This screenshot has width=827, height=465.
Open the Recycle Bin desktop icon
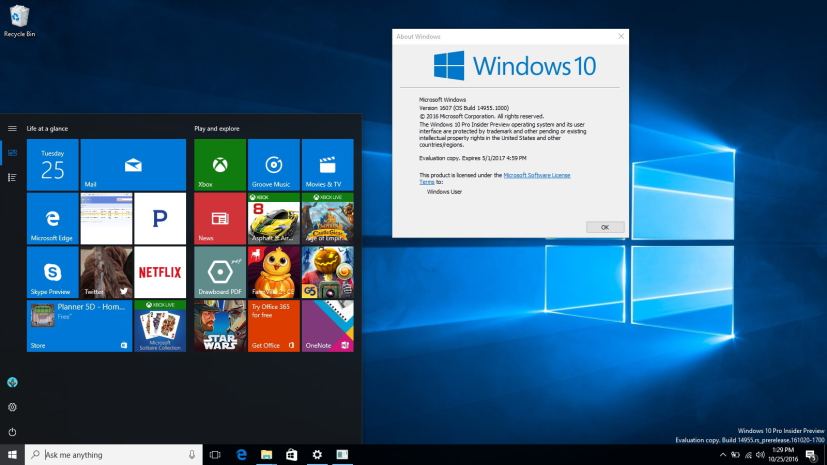[x=19, y=21]
